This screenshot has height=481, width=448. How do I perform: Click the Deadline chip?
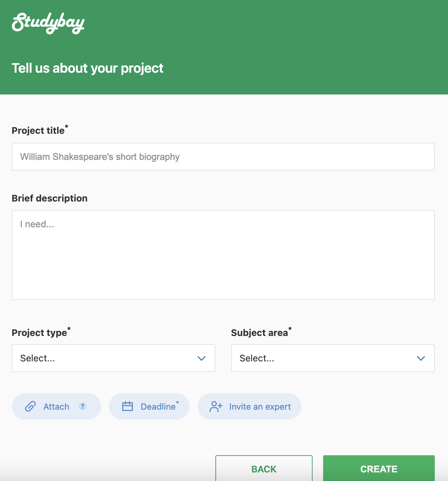click(x=149, y=406)
